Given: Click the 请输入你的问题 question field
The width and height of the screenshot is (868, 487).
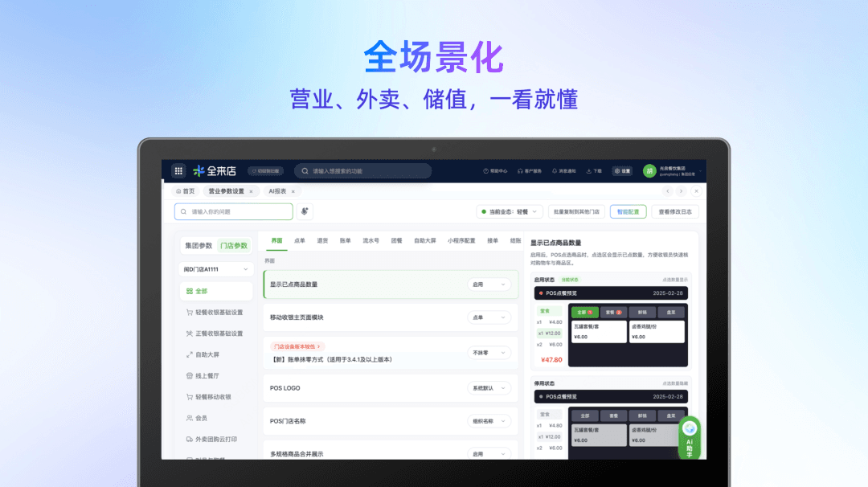Looking at the screenshot, I should click(234, 211).
